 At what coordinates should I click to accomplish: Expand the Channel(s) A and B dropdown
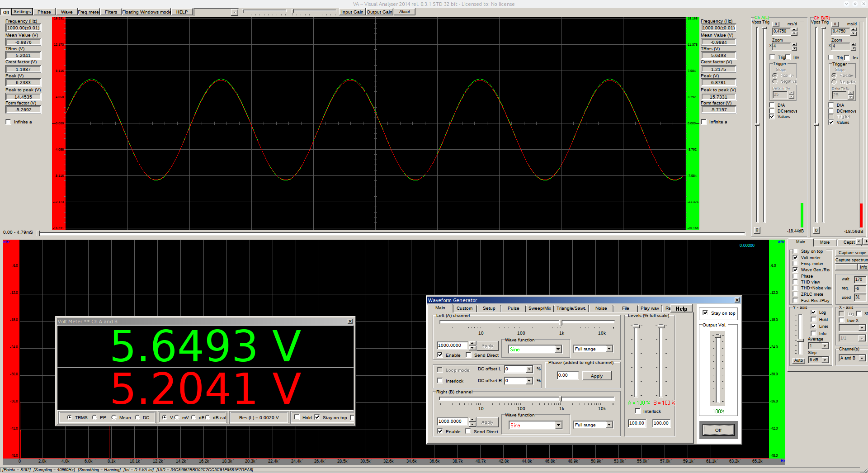(862, 358)
